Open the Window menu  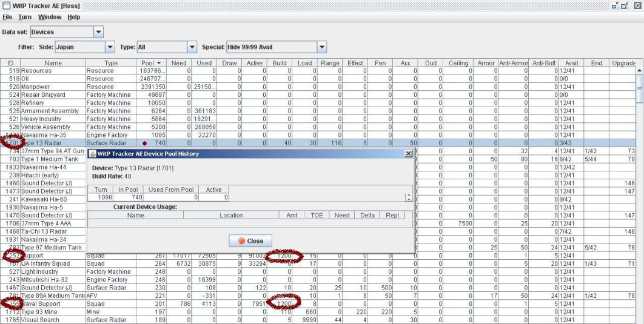pos(50,17)
